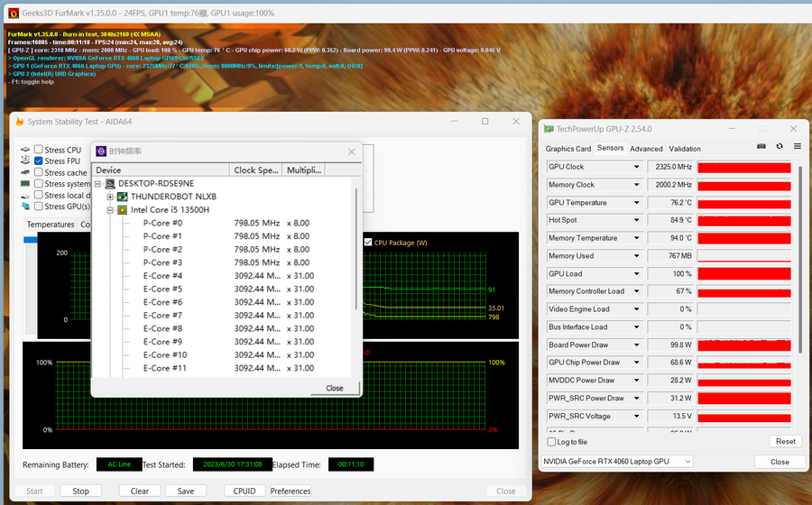Click the Intel Core i5 13500H processor icon
This screenshot has height=505, width=812.
tap(122, 210)
